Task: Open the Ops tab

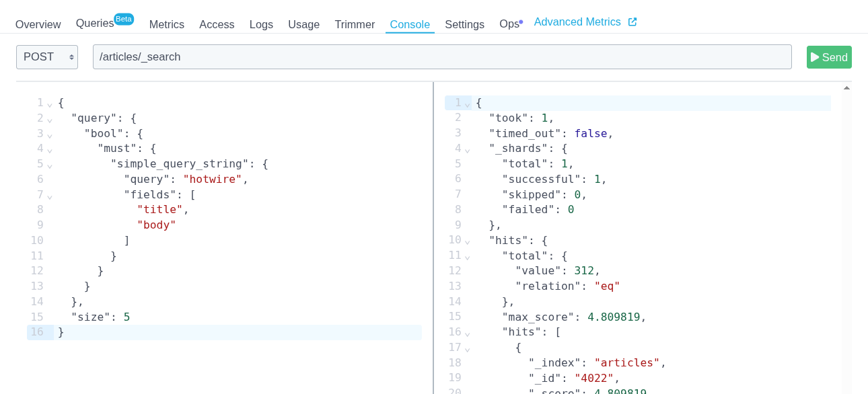Action: coord(511,24)
